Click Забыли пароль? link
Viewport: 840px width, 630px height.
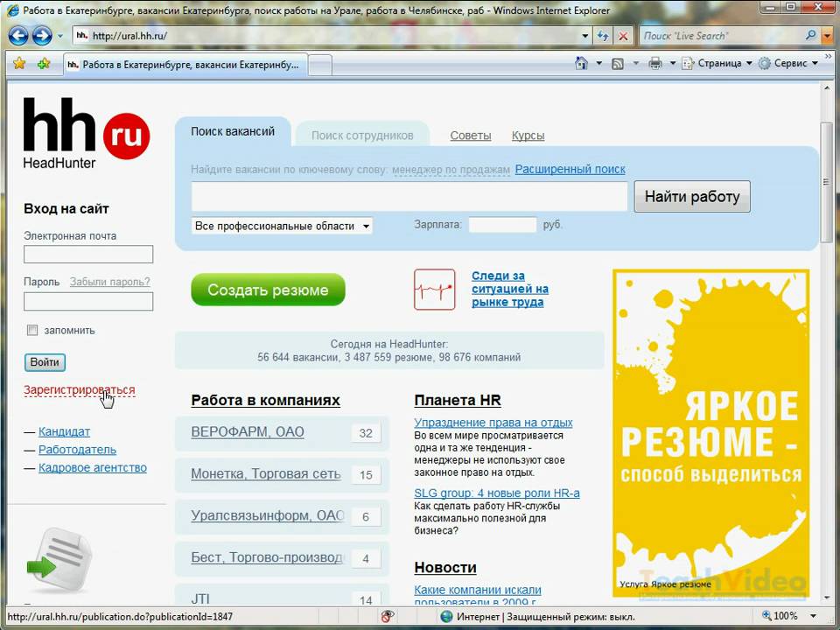click(110, 282)
